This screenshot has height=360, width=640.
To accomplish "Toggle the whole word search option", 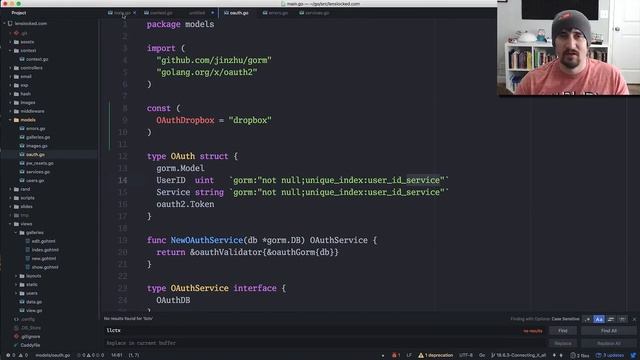I will [622, 319].
